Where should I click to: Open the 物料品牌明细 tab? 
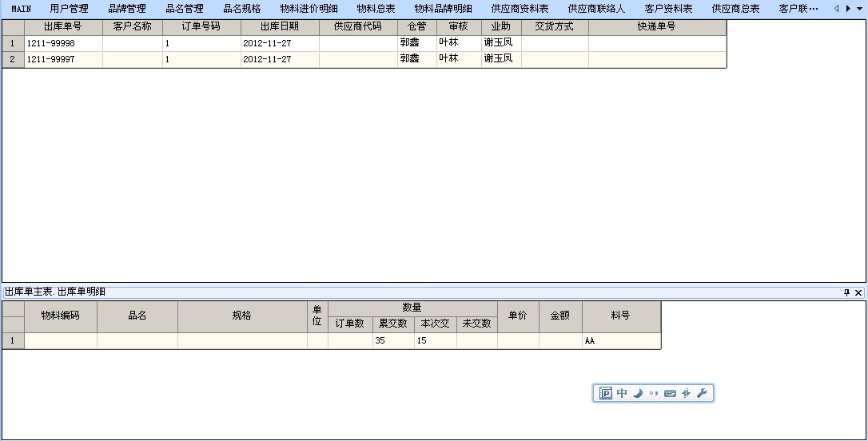[444, 8]
